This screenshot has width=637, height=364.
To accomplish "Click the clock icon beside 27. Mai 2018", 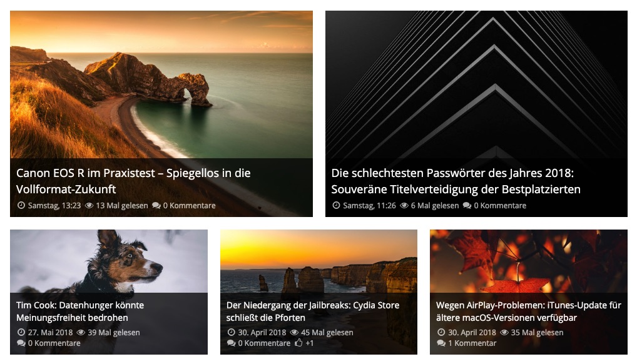I will point(21,332).
